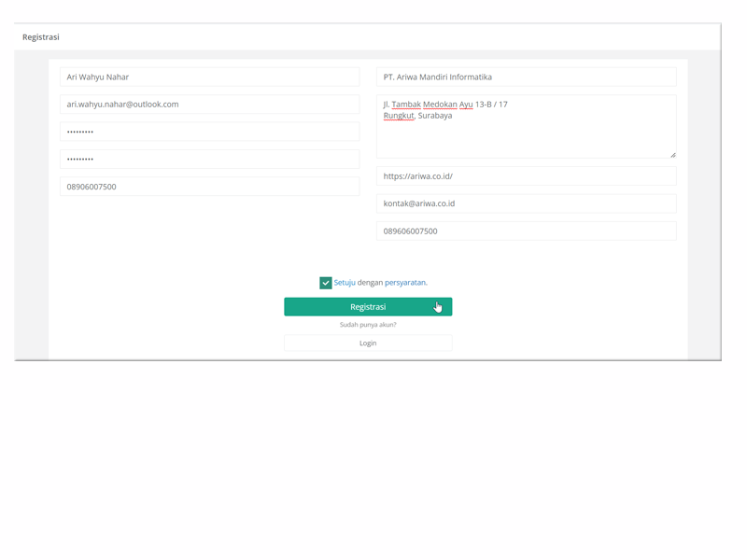747x560 pixels.
Task: Click the company phone field 089606007500
Action: coord(526,231)
